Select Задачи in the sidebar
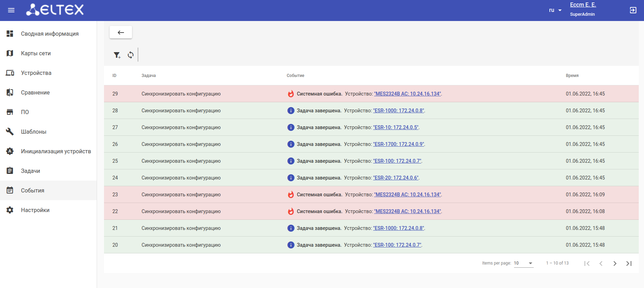 pyautogui.click(x=30, y=171)
